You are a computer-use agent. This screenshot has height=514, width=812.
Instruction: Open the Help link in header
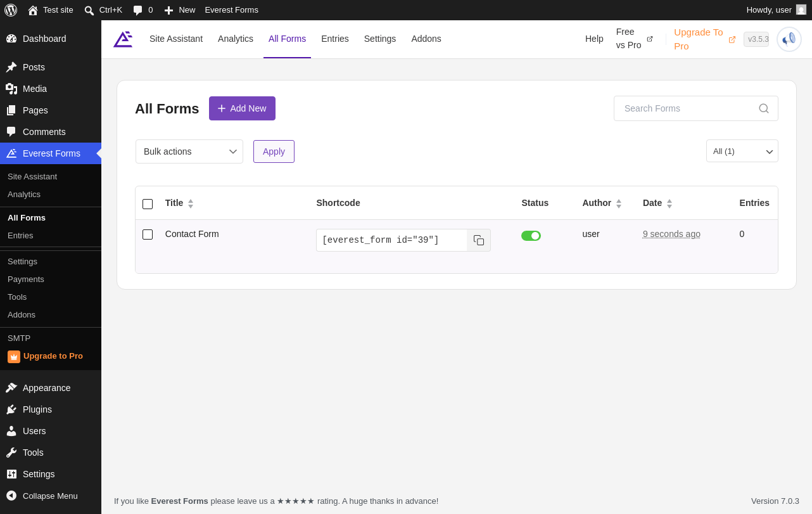(594, 39)
